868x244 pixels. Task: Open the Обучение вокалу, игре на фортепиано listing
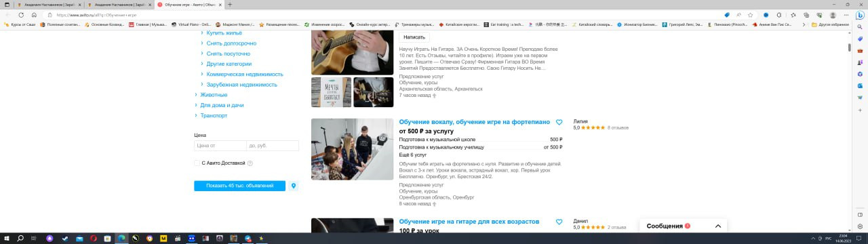pyautogui.click(x=475, y=122)
